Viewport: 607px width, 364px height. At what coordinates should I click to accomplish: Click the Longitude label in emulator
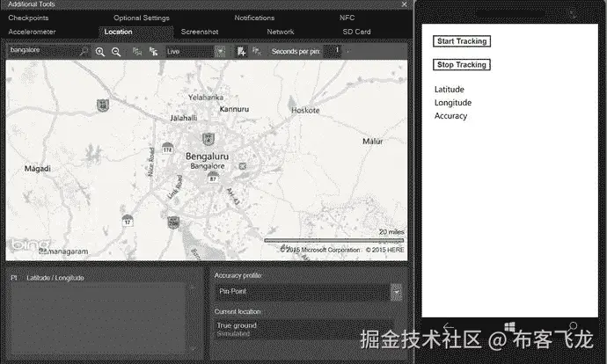(453, 103)
